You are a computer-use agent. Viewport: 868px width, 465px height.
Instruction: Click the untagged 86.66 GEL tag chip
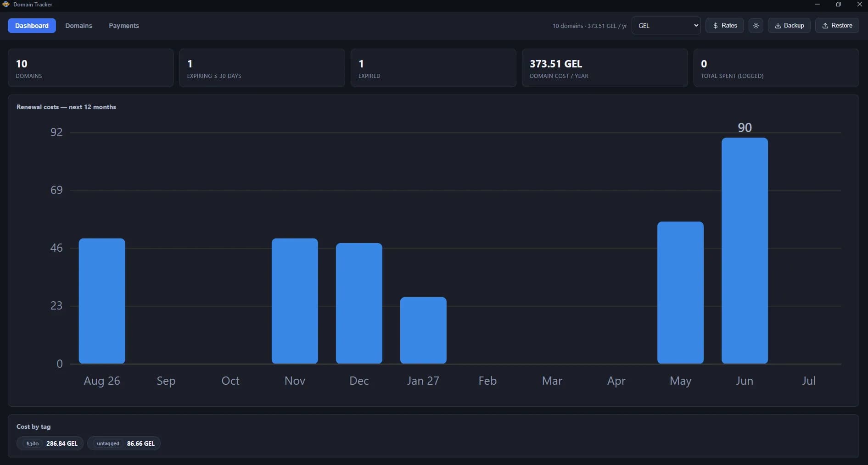(124, 443)
